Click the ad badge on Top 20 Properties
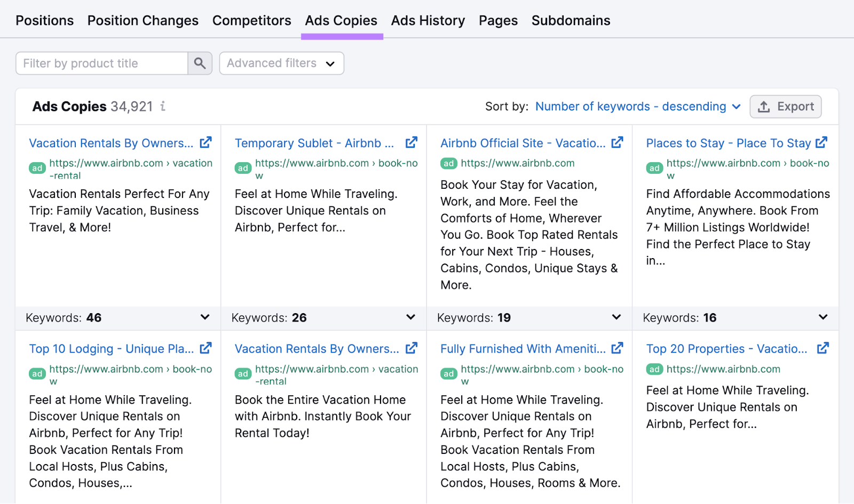This screenshot has height=504, width=854. point(654,369)
